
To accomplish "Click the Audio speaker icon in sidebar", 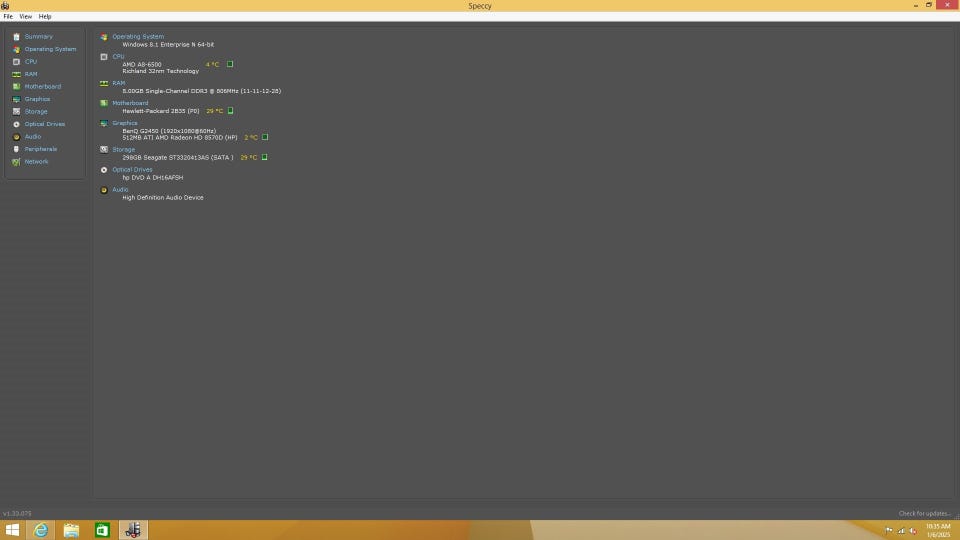I will 17,137.
